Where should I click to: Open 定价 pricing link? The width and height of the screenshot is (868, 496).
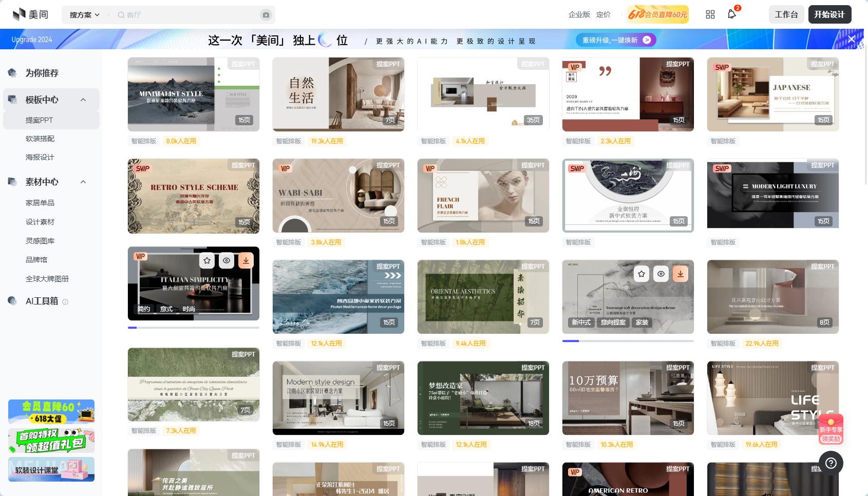pyautogui.click(x=603, y=14)
